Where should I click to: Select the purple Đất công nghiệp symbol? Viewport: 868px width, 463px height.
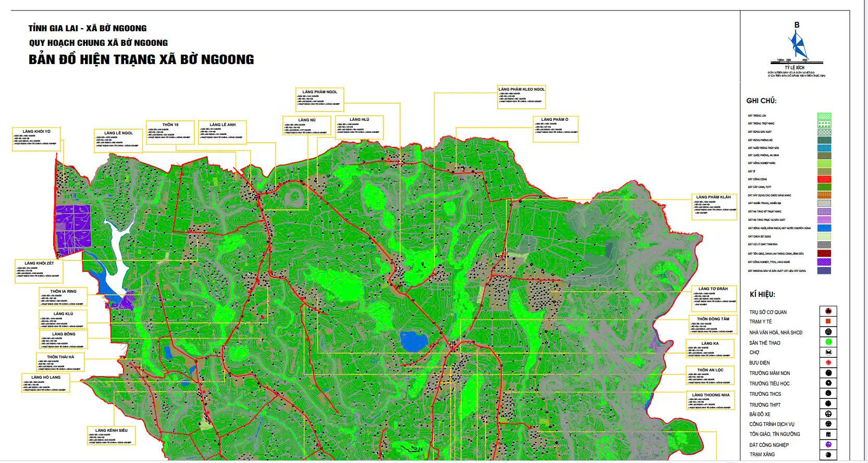(828, 445)
